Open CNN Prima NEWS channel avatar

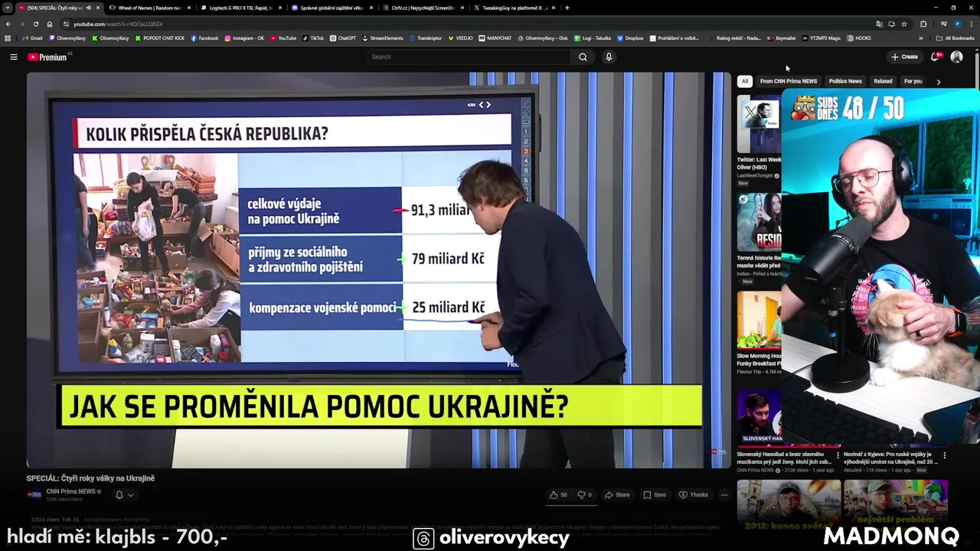point(34,494)
